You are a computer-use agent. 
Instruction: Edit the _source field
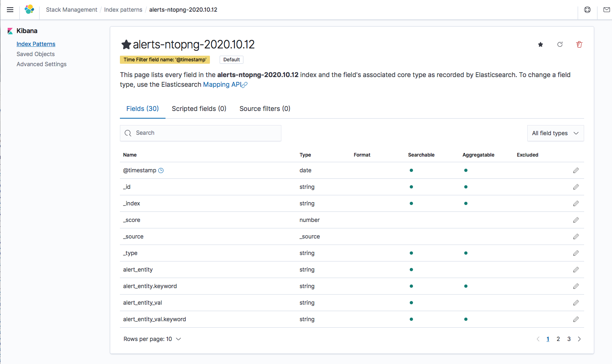pyautogui.click(x=576, y=236)
